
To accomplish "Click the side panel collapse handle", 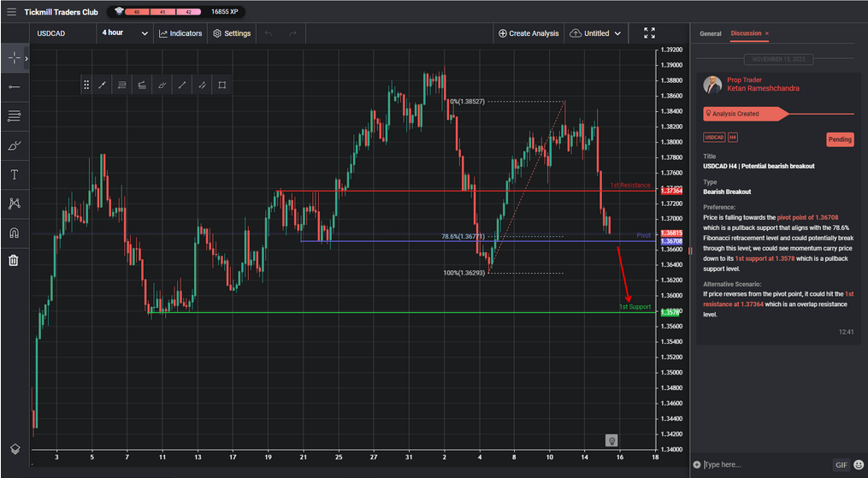I will click(690, 251).
